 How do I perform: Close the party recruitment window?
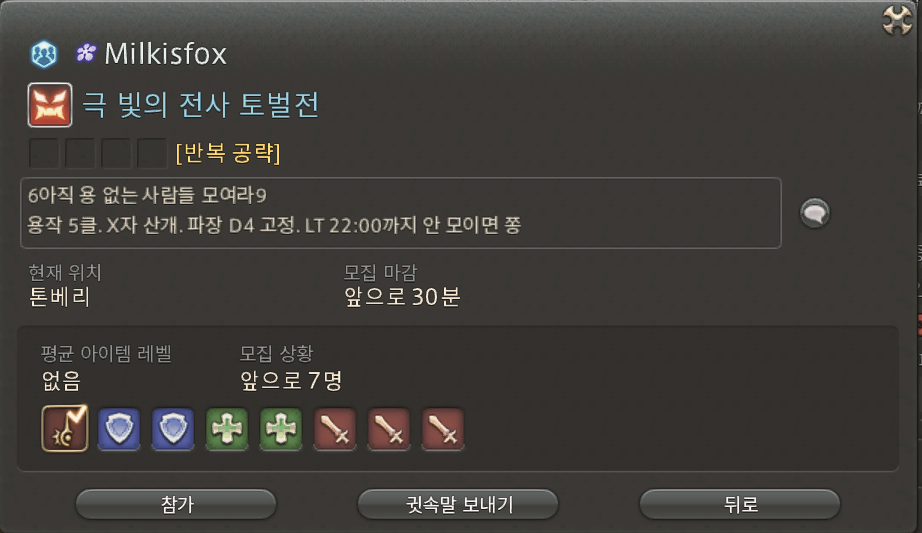(x=897, y=20)
